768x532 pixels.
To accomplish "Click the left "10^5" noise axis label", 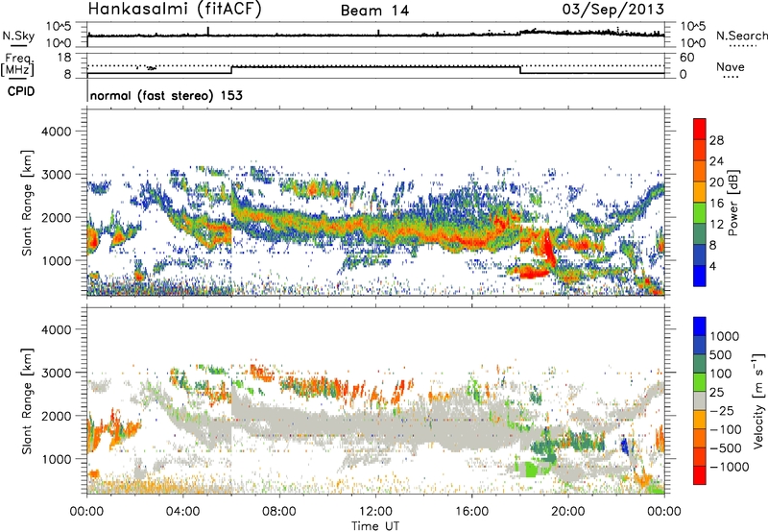I will tap(59, 26).
